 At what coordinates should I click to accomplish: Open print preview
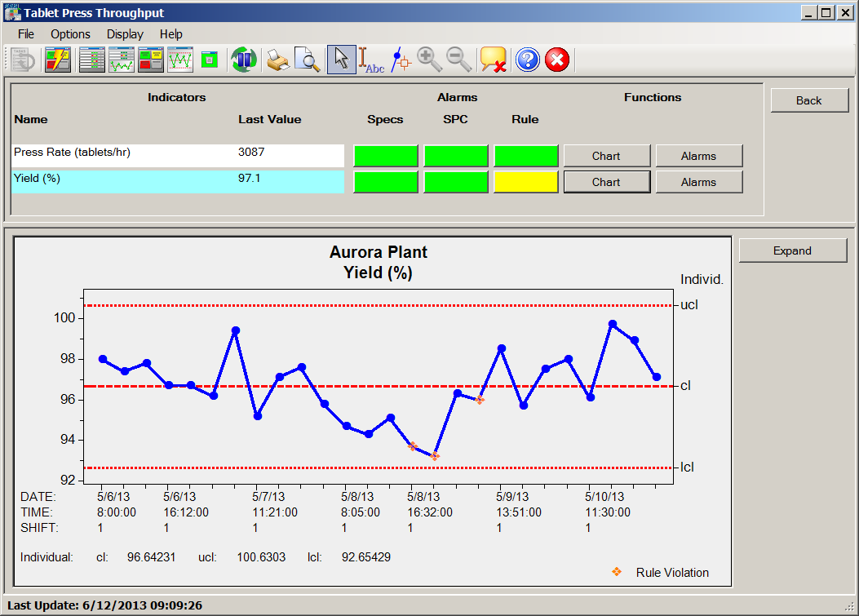306,59
